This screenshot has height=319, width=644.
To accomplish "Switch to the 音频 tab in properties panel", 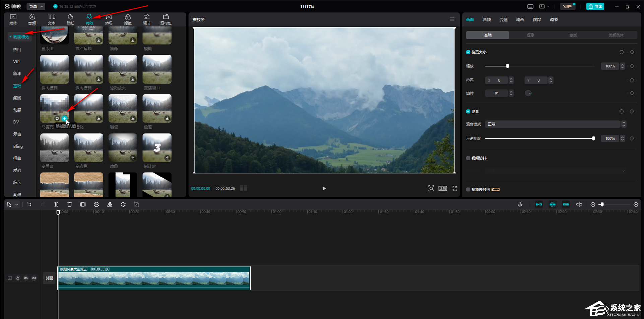I will 487,20.
